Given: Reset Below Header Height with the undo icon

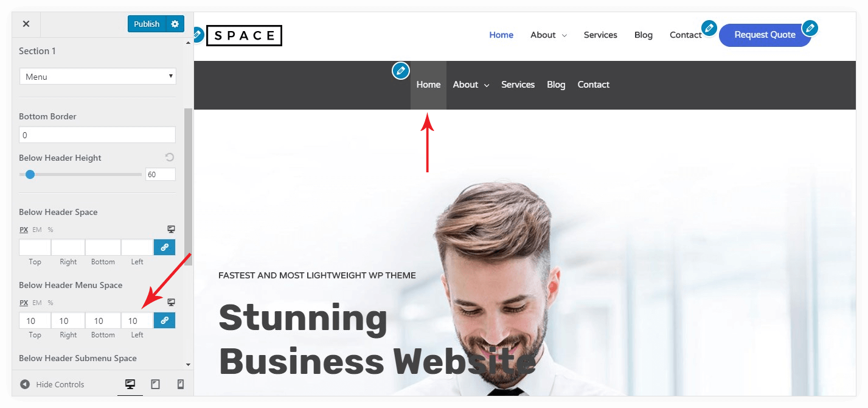Looking at the screenshot, I should pyautogui.click(x=170, y=157).
